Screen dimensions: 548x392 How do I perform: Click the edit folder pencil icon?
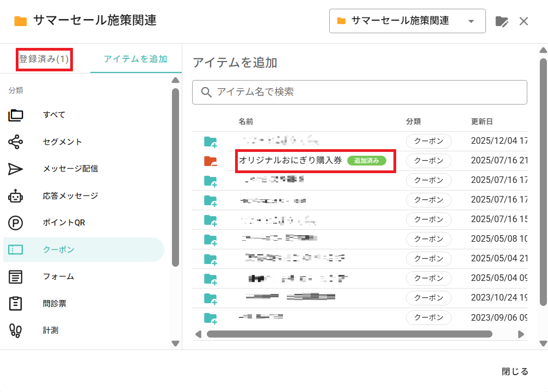502,21
